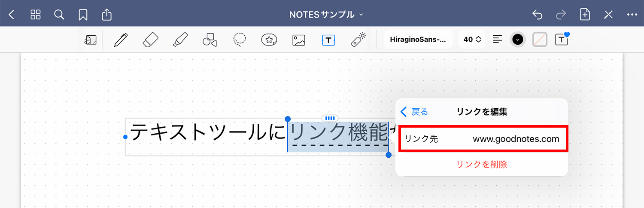Select the Highlighter tool
Image resolution: width=644 pixels, height=208 pixels.
(180, 40)
